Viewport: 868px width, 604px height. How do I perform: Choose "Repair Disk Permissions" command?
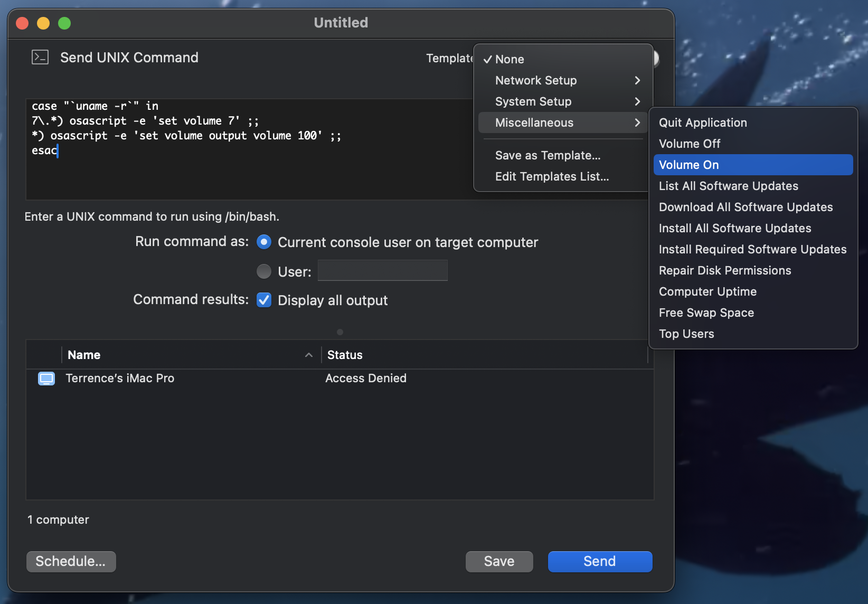(725, 270)
